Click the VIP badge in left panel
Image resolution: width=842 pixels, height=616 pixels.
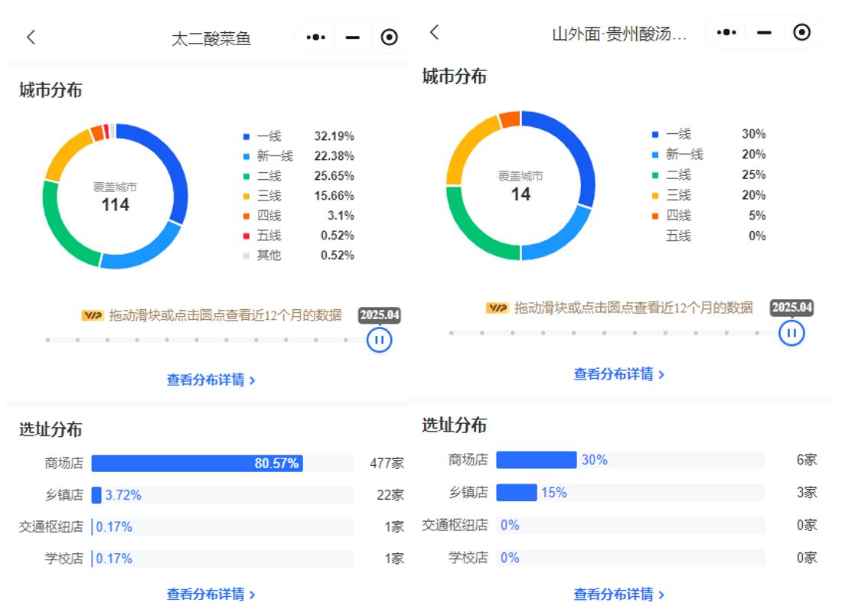pyautogui.click(x=92, y=315)
